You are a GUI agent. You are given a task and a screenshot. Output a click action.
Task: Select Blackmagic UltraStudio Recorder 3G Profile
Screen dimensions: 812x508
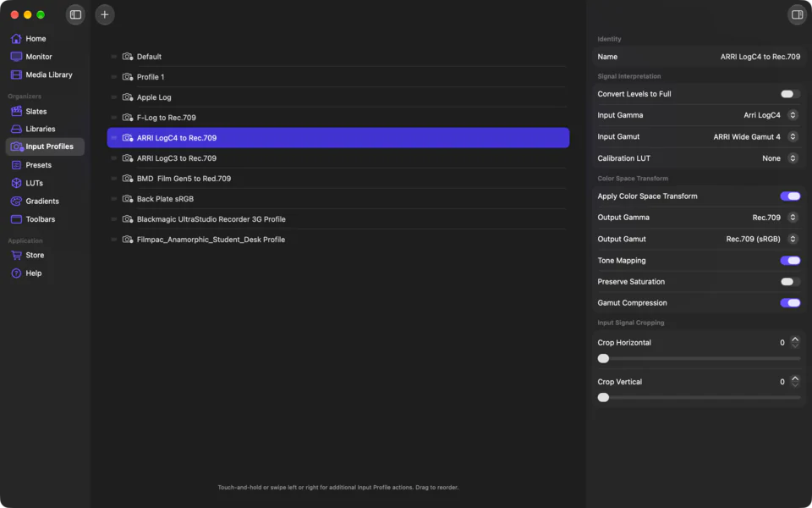coord(338,219)
